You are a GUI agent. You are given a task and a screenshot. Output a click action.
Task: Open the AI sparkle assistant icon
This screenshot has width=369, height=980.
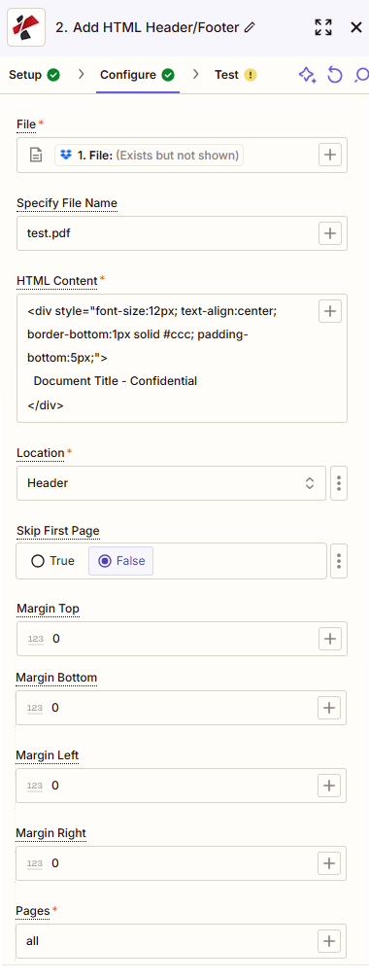[307, 75]
